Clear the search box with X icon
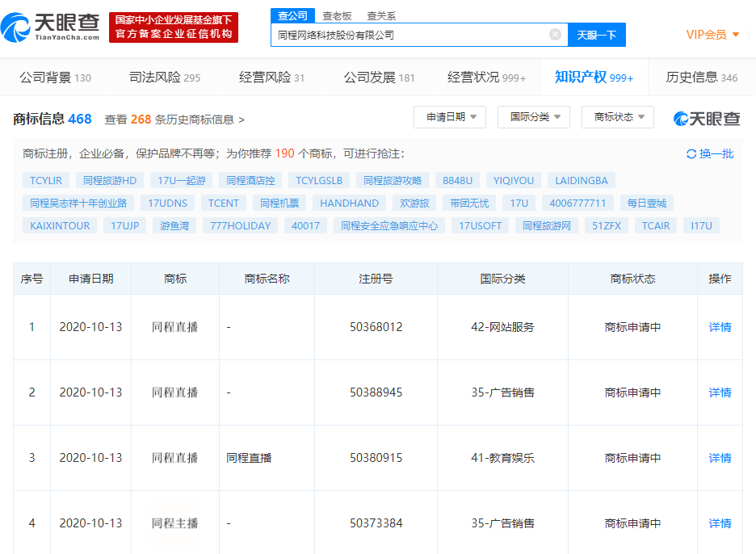Image resolution: width=756 pixels, height=554 pixels. (x=555, y=35)
